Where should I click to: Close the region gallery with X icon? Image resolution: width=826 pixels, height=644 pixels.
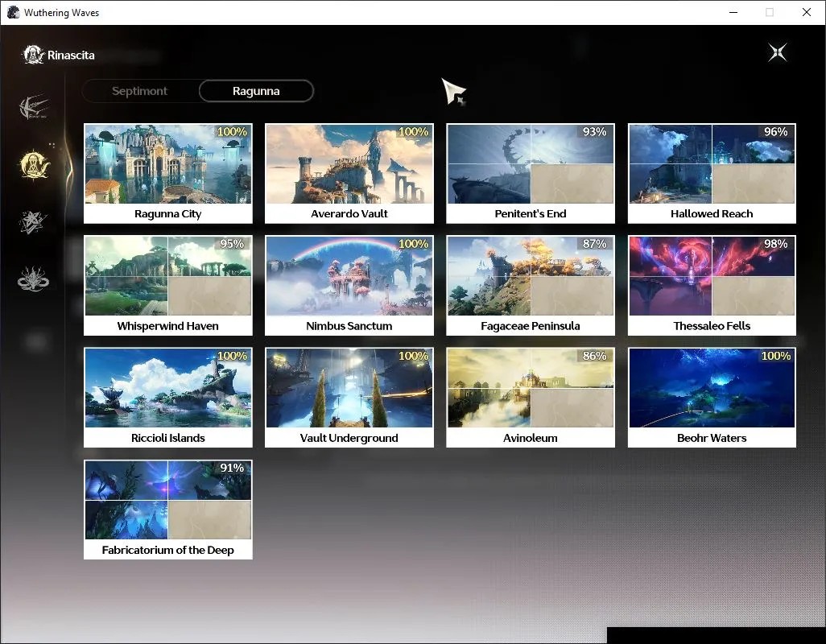click(778, 52)
